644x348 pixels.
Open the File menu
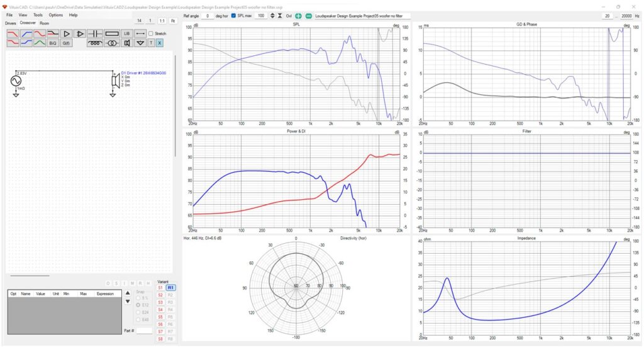(9, 15)
